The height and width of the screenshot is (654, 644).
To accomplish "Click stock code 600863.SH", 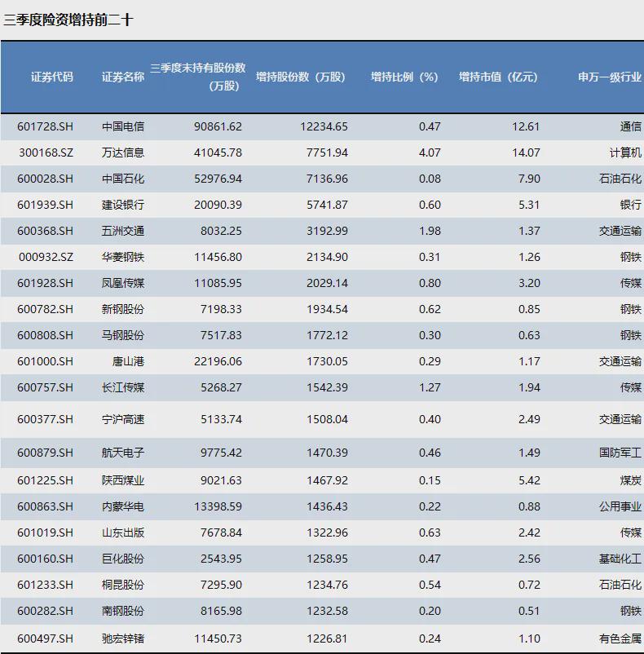I will point(45,506).
